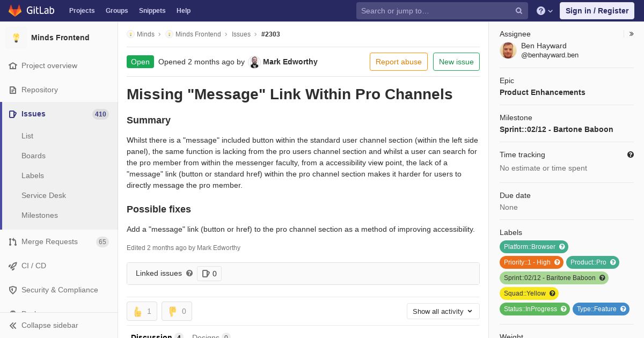Open the Product Enhancements epic

click(x=542, y=92)
